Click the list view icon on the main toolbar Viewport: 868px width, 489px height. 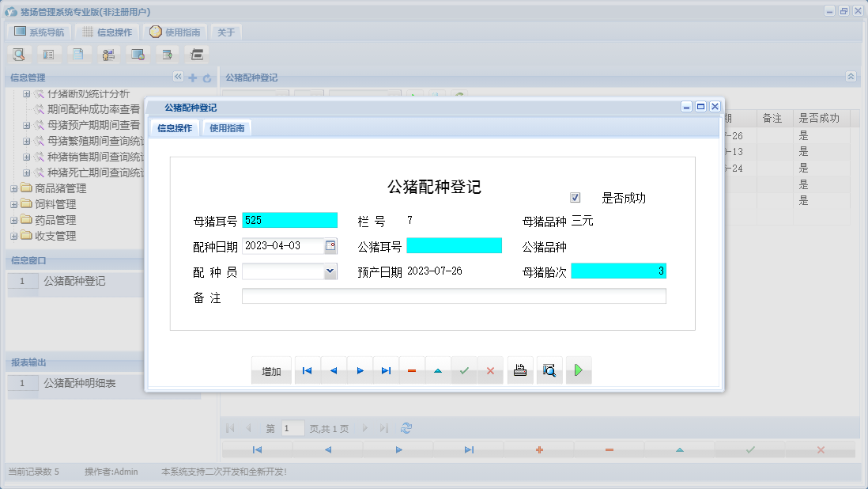pyautogui.click(x=49, y=54)
